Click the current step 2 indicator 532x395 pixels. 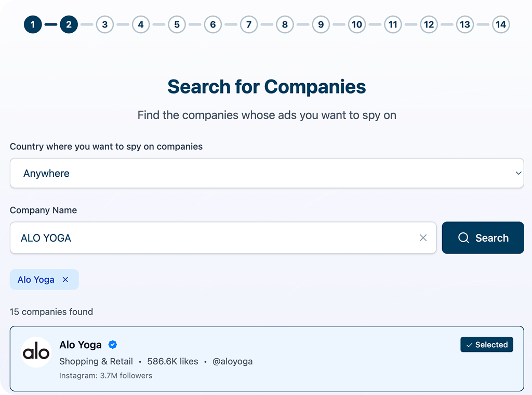69,24
